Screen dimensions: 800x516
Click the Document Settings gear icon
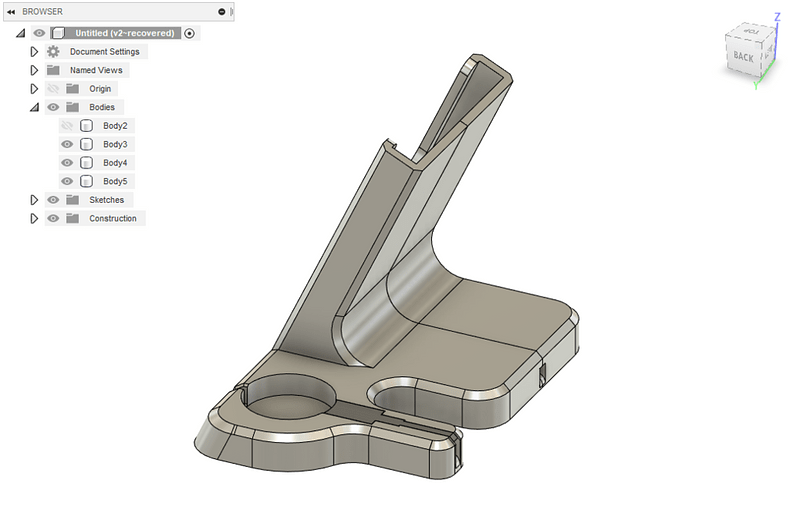coord(53,52)
